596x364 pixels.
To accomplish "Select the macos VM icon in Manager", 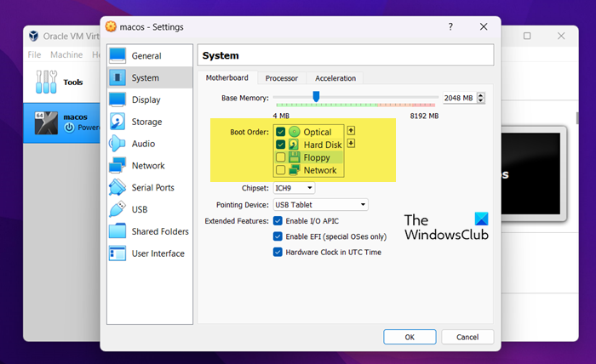I will pyautogui.click(x=46, y=122).
